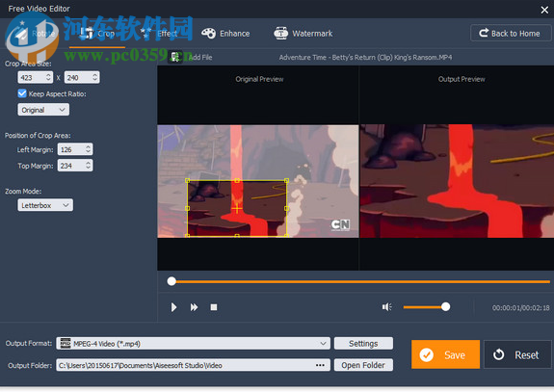Image resolution: width=554 pixels, height=392 pixels.
Task: Switch to the Crop tab
Action: pos(97,34)
